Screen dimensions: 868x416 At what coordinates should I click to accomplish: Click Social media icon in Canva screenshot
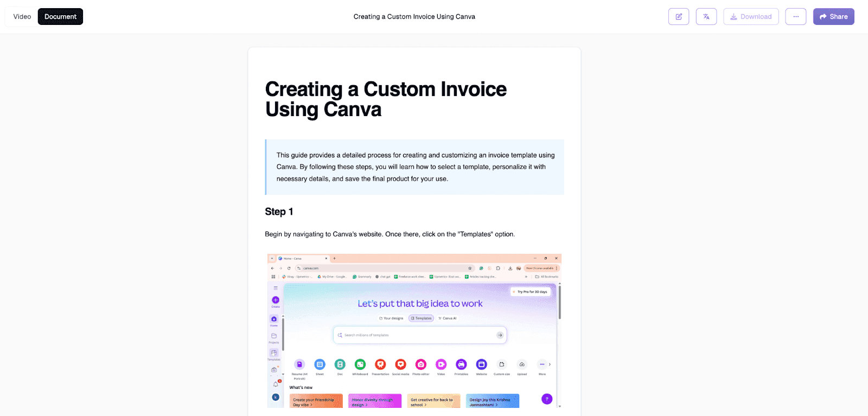click(x=400, y=364)
